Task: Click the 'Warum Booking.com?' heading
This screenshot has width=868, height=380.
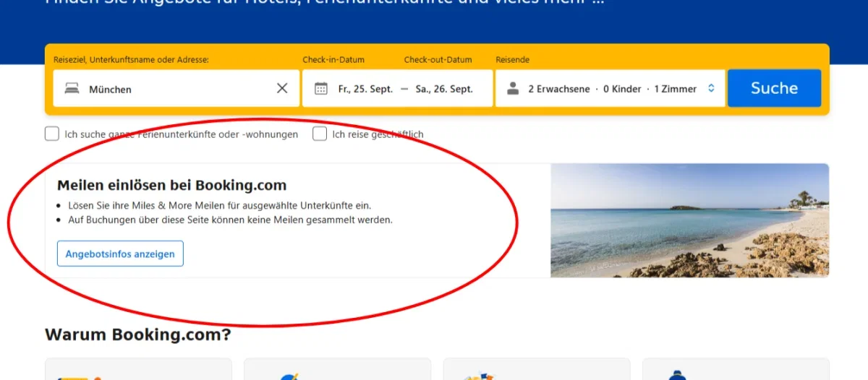Action: (x=138, y=334)
